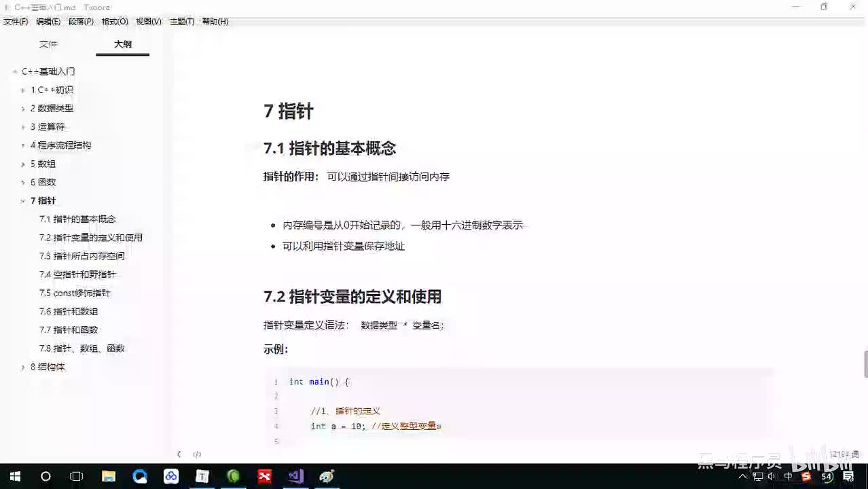The image size is (868, 489).
Task: Select the 1 C++初识 outline entry
Action: 52,90
